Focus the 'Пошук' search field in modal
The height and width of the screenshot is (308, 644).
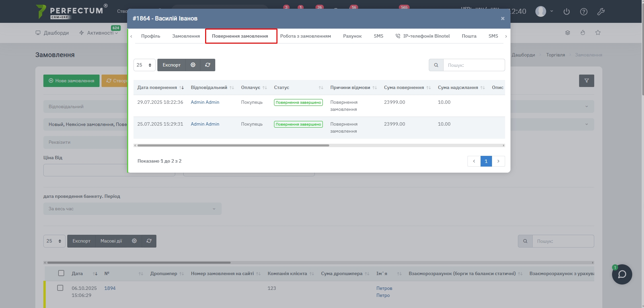pos(474,65)
